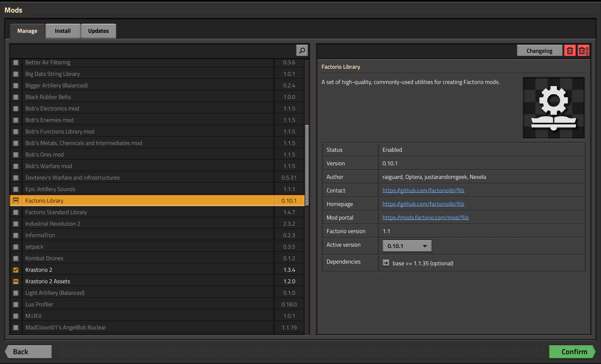Open the Changelog

(539, 50)
